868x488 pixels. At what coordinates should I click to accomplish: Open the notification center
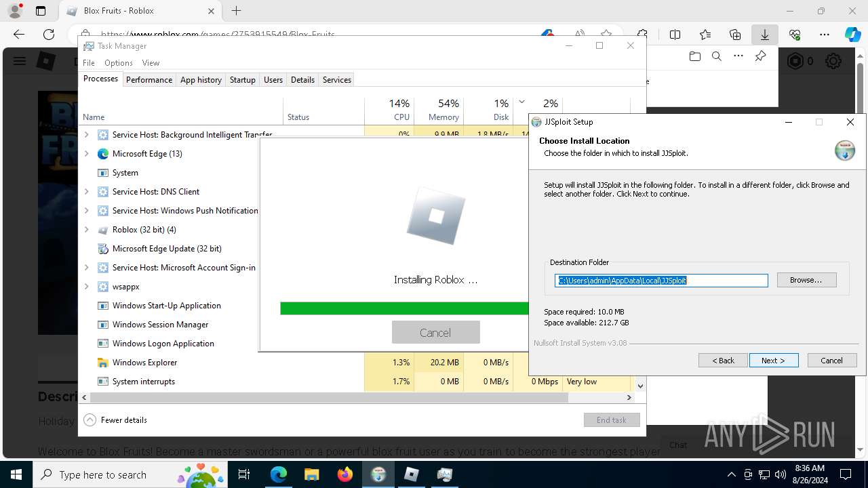[846, 474]
